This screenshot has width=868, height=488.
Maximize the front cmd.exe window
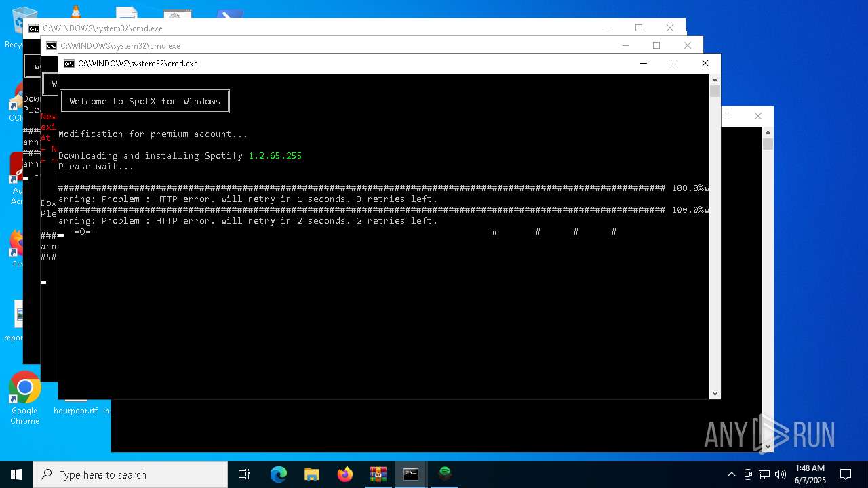point(674,63)
